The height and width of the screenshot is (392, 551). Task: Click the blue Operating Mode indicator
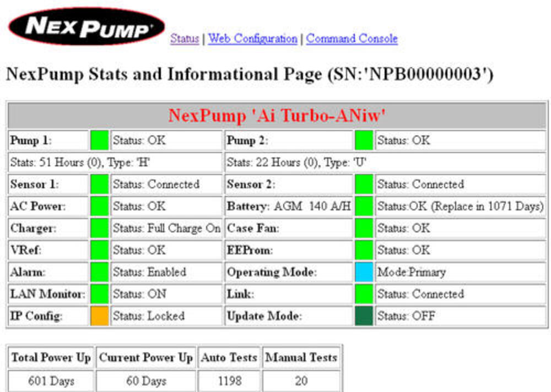pos(364,272)
